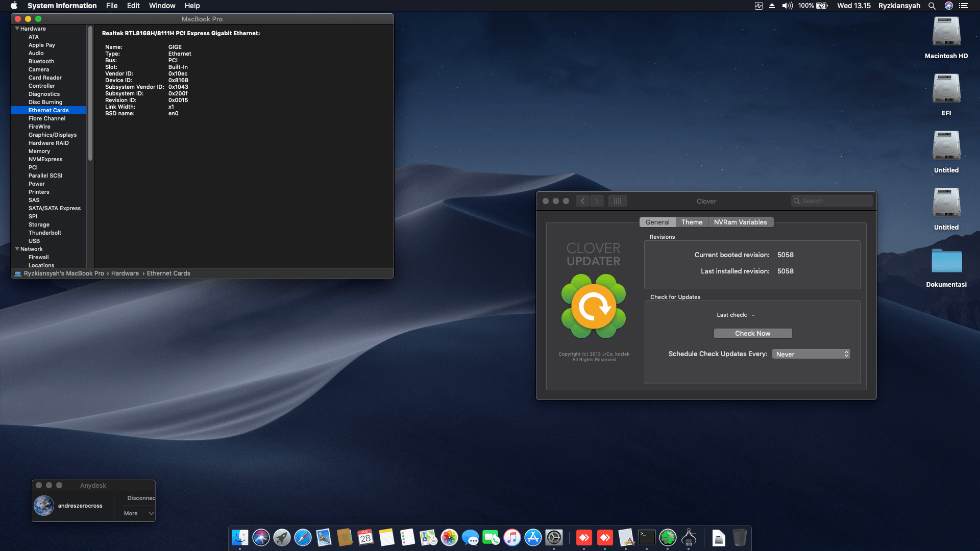Open Notes from the Dock
The width and height of the screenshot is (980, 551).
[386, 537]
